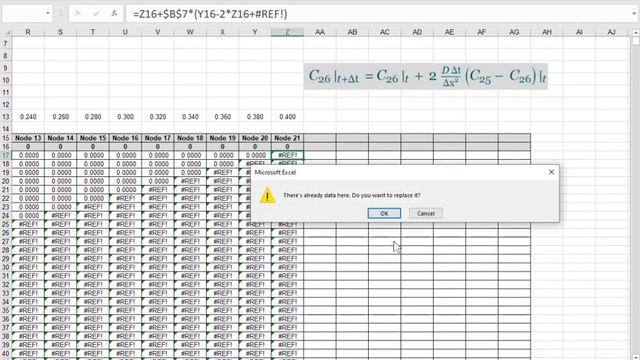This screenshot has height=360, width=640.
Task: Click the cell showing 0.260
Action: click(x=60, y=117)
